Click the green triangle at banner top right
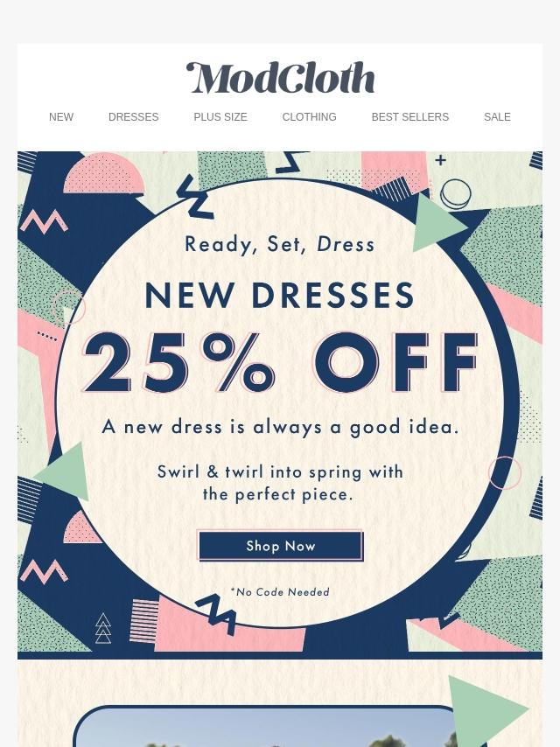The width and height of the screenshot is (560, 747). point(437,223)
